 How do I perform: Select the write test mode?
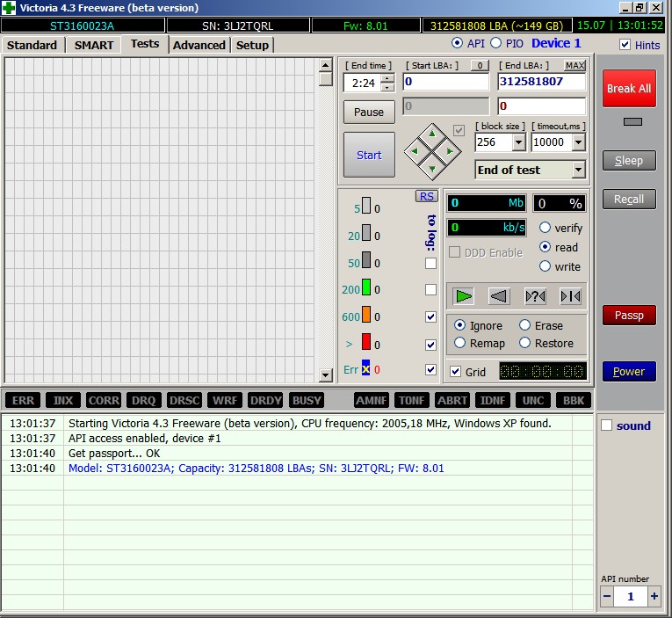pos(545,266)
